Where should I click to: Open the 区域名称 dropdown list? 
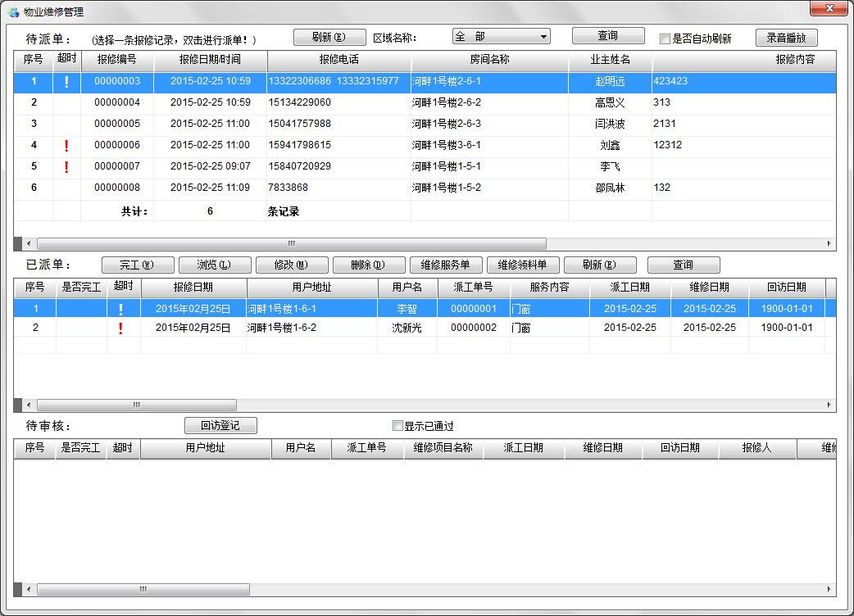point(543,37)
